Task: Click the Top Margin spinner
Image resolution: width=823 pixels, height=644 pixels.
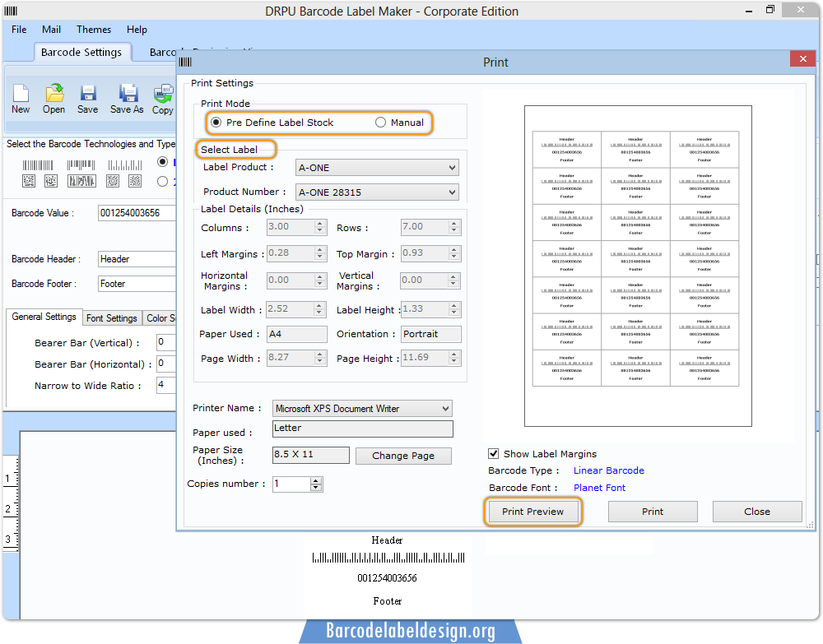Action: pos(454,253)
